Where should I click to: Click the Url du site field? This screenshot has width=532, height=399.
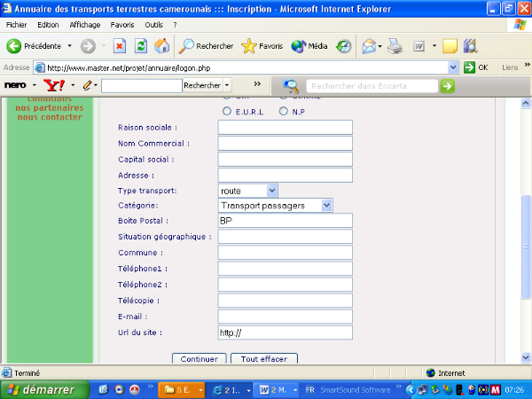coord(285,332)
